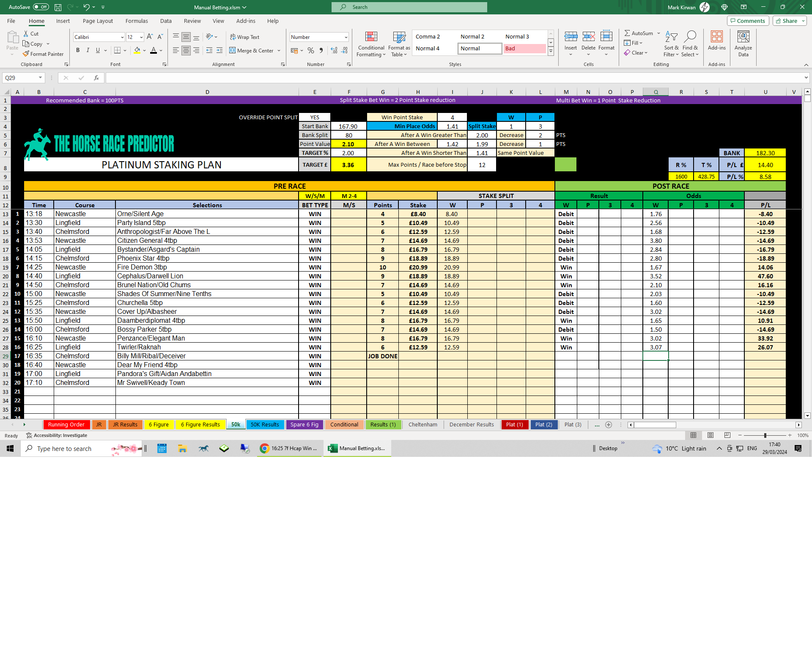This screenshot has height=665, width=812.
Task: Expand Merge & Center options arrow
Action: pyautogui.click(x=279, y=51)
